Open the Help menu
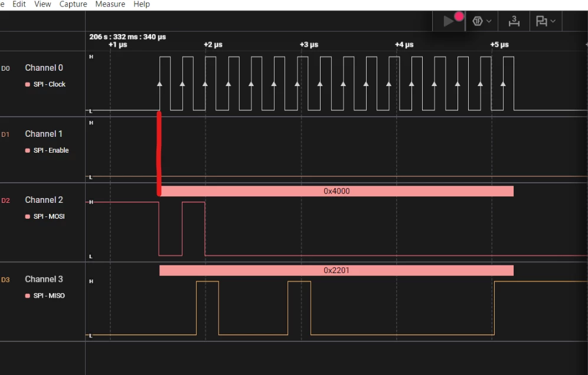This screenshot has width=588, height=375. pos(142,4)
